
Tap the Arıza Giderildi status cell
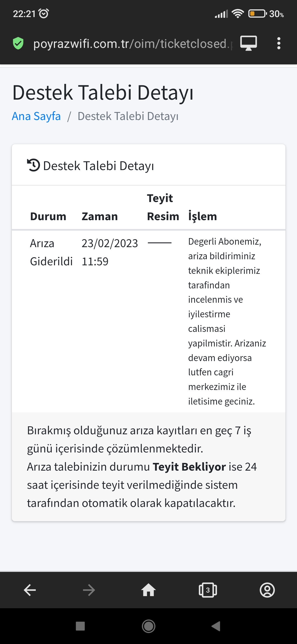coord(51,252)
